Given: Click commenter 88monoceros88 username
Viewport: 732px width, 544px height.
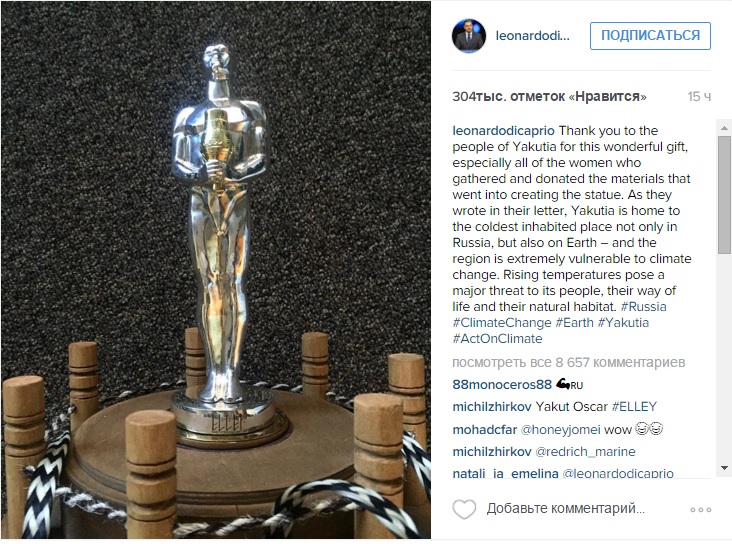Looking at the screenshot, I should pyautogui.click(x=502, y=385).
